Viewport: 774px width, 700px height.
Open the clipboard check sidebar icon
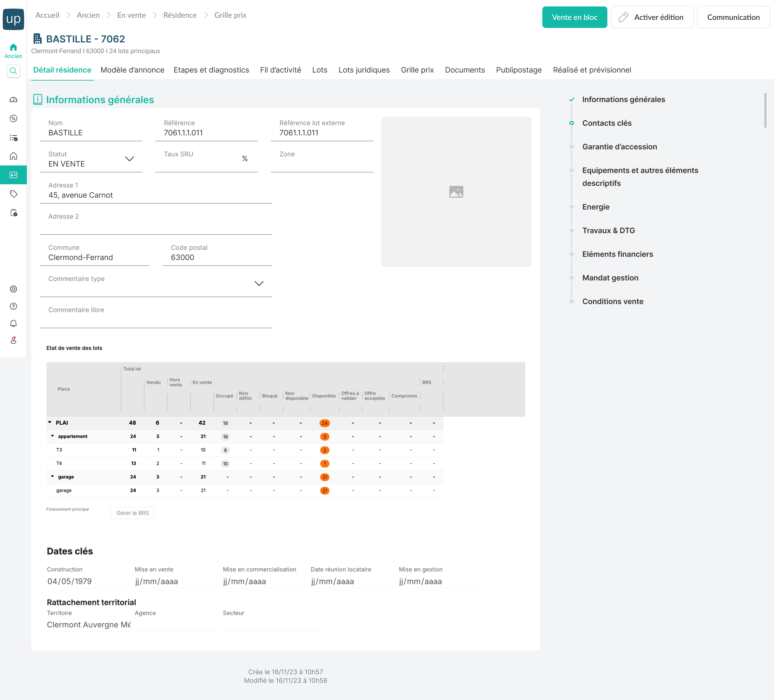coord(13,213)
